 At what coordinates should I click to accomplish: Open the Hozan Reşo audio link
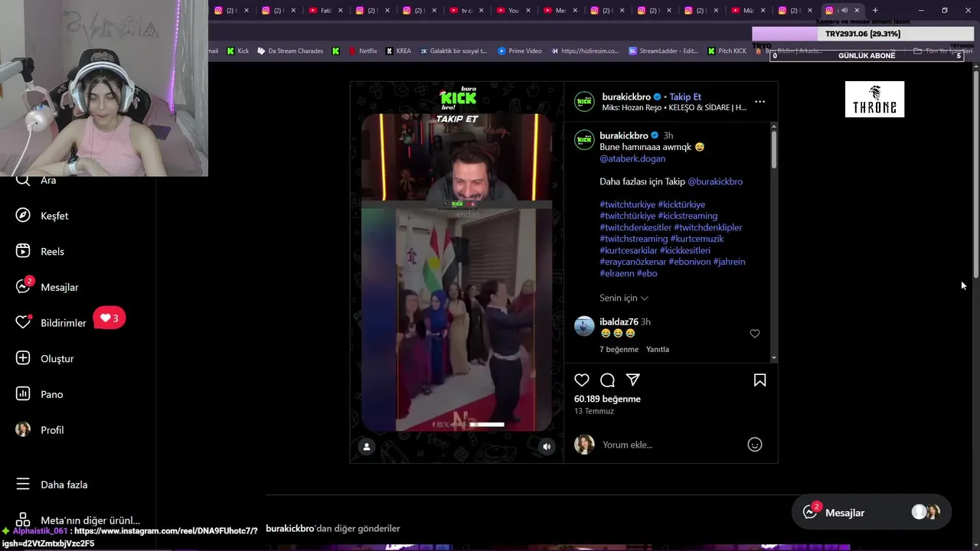click(x=675, y=108)
